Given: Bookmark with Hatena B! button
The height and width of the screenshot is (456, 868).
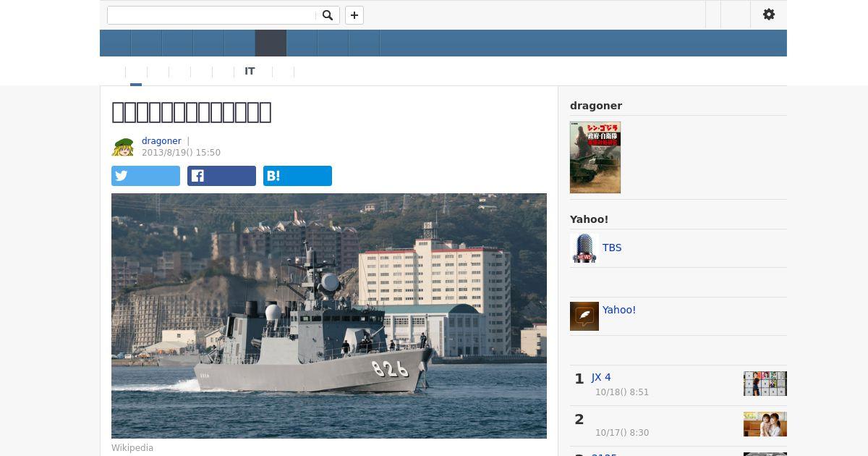Looking at the screenshot, I should (x=297, y=176).
